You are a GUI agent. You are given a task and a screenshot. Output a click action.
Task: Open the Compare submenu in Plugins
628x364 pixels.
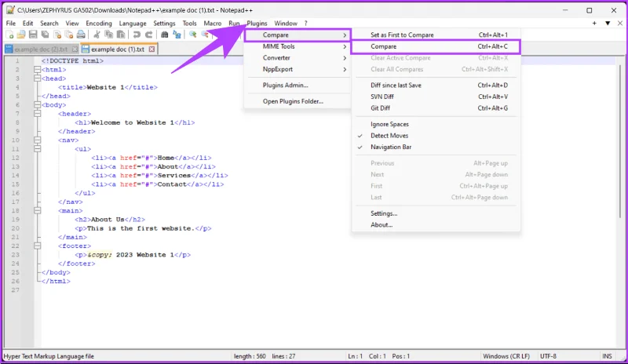tap(298, 35)
